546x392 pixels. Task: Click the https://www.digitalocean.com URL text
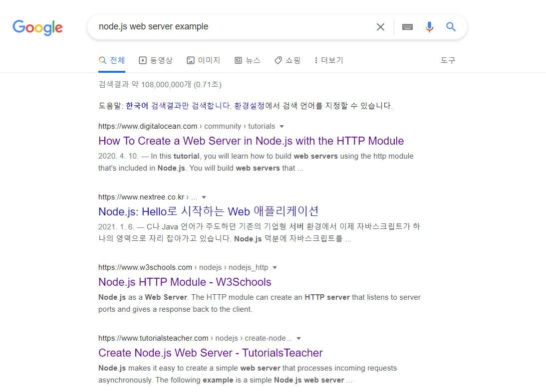click(x=148, y=126)
